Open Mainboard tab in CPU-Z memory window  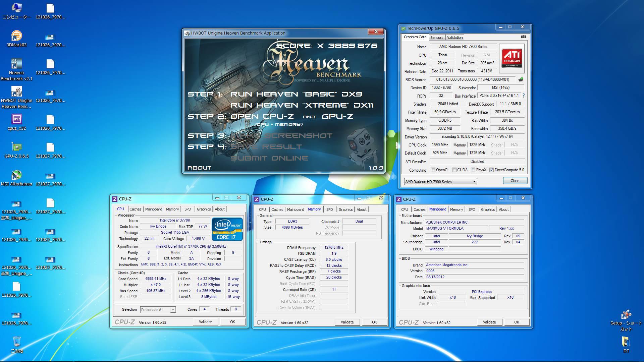click(x=296, y=209)
